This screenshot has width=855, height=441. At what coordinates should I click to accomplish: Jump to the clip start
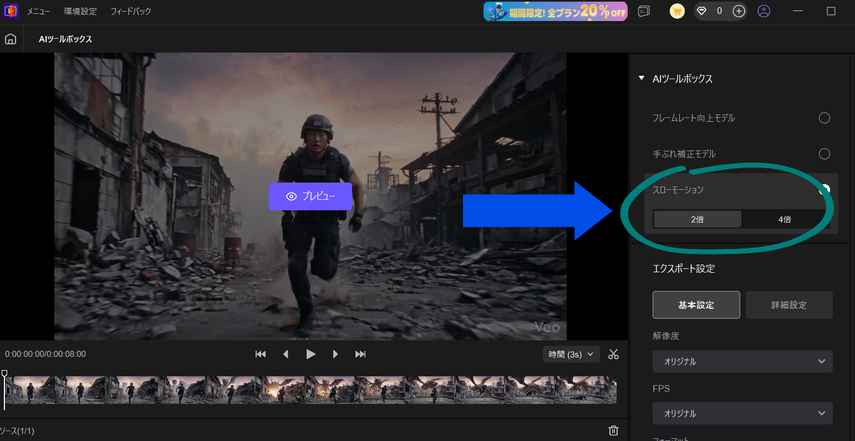point(261,354)
